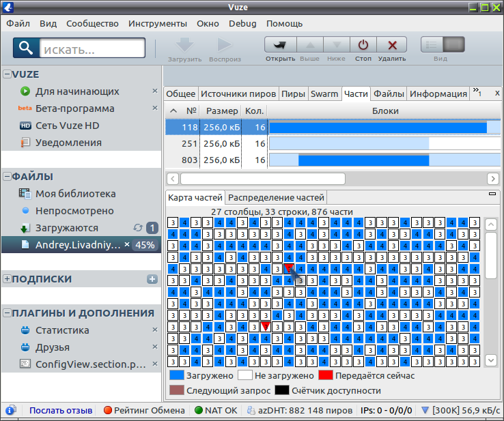The width and height of the screenshot is (504, 421).
Task: Click the search magnifier icon
Action: (x=26, y=48)
